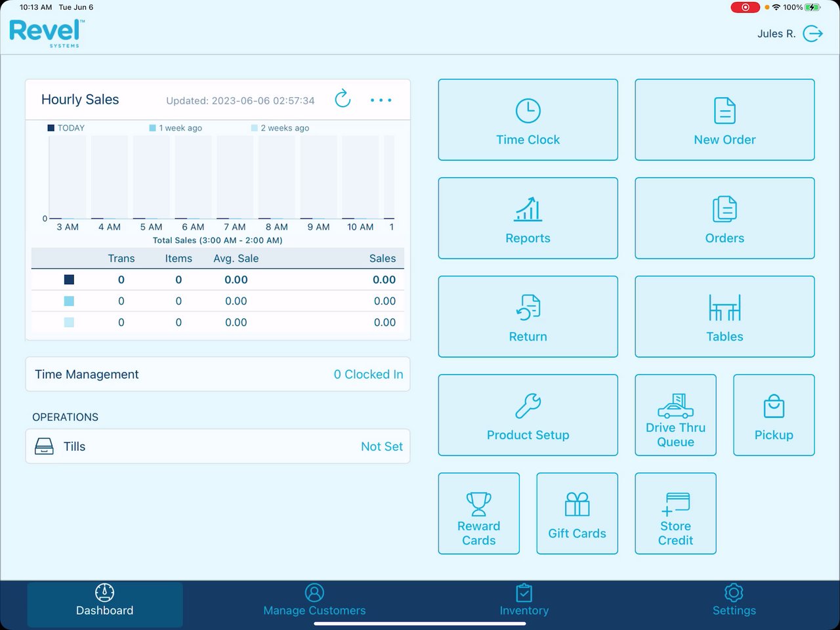Open Reward Cards

click(479, 514)
